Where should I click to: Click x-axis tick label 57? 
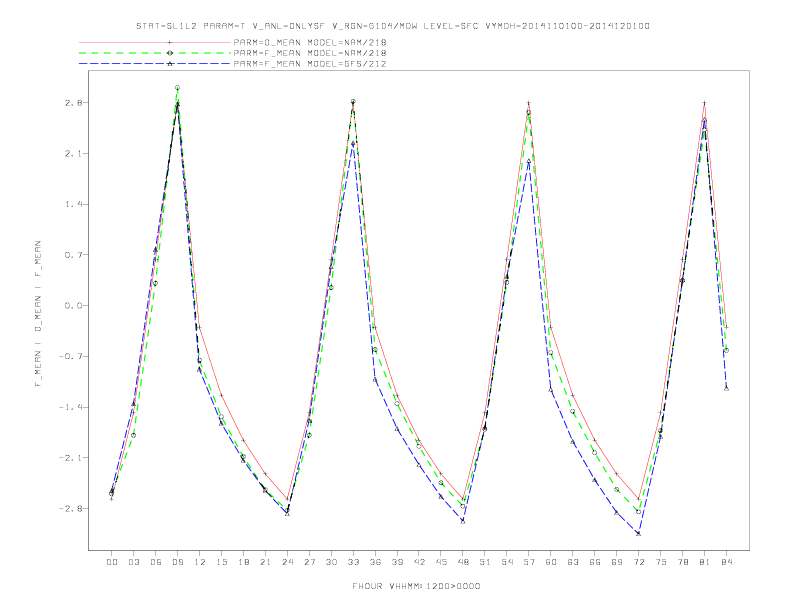(x=529, y=562)
